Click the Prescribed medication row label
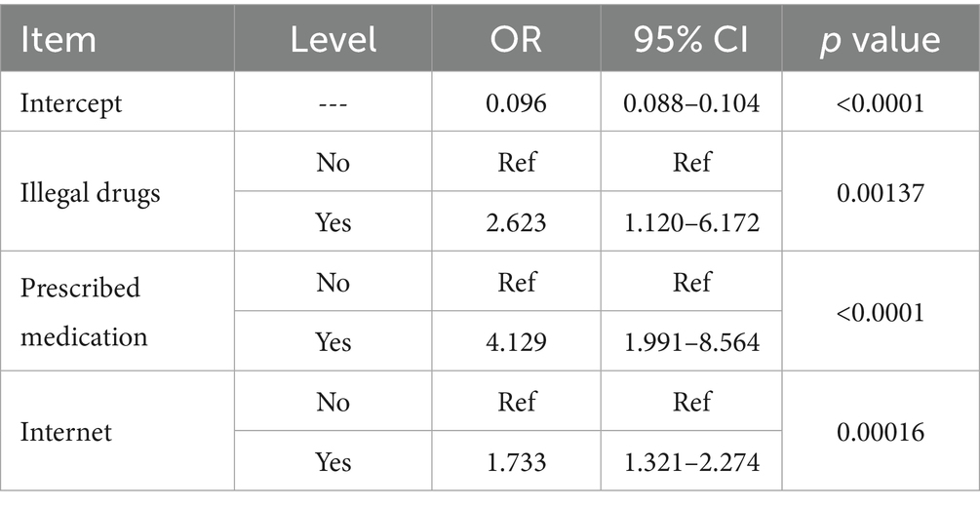The width and height of the screenshot is (980, 508). 84,312
